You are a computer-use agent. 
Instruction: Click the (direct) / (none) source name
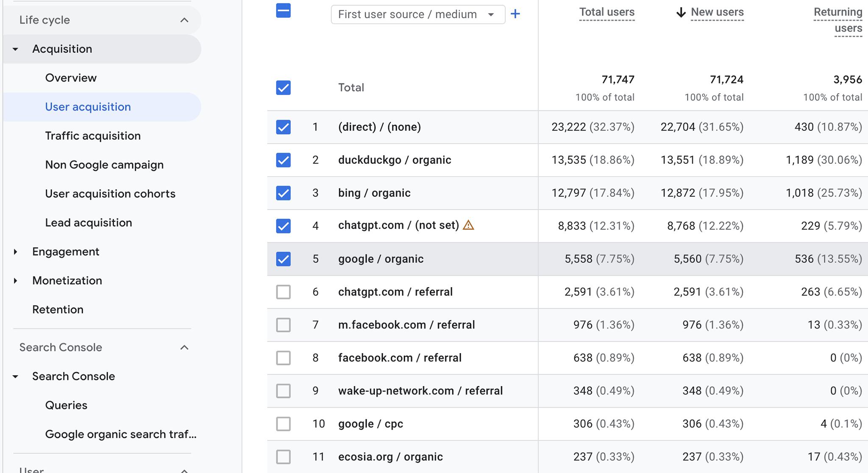(x=379, y=127)
